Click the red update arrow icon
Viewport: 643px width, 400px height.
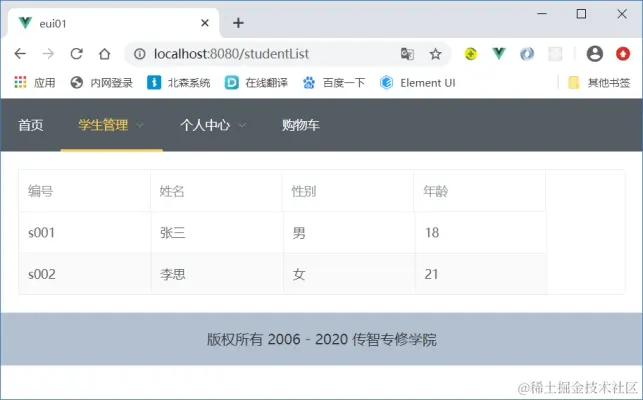(623, 54)
